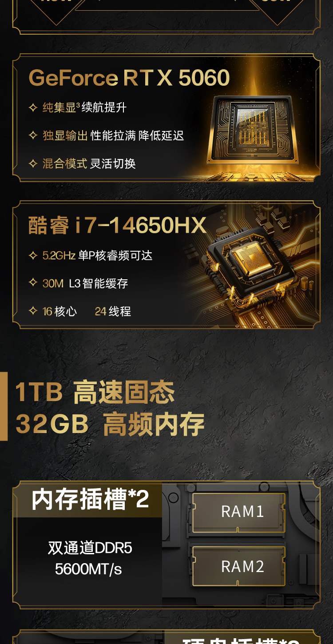This screenshot has height=644, width=333.
Task: Click the RAM1 memory slot
Action: point(242,512)
